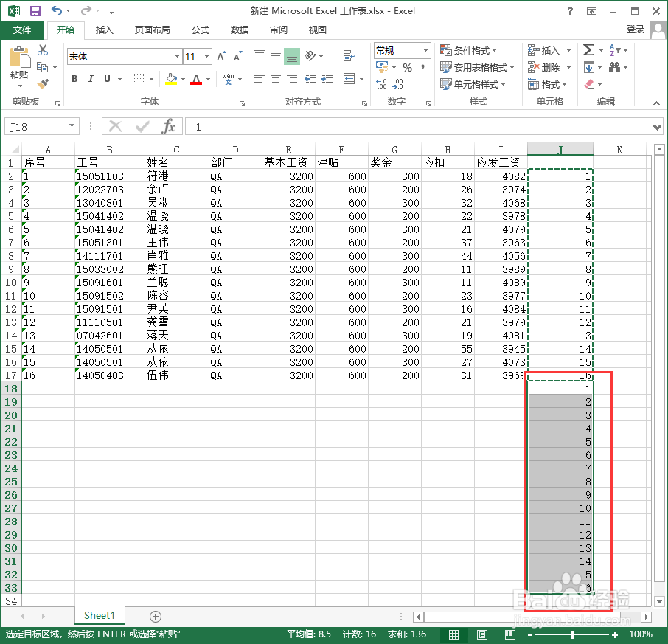
Task: Toggle align text right
Action: tap(292, 79)
